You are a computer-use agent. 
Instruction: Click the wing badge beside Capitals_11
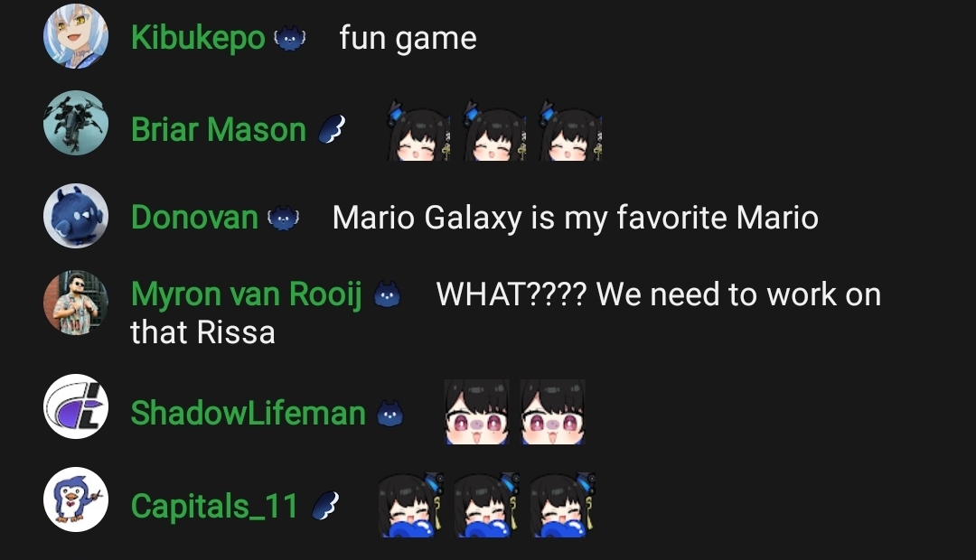(x=325, y=505)
